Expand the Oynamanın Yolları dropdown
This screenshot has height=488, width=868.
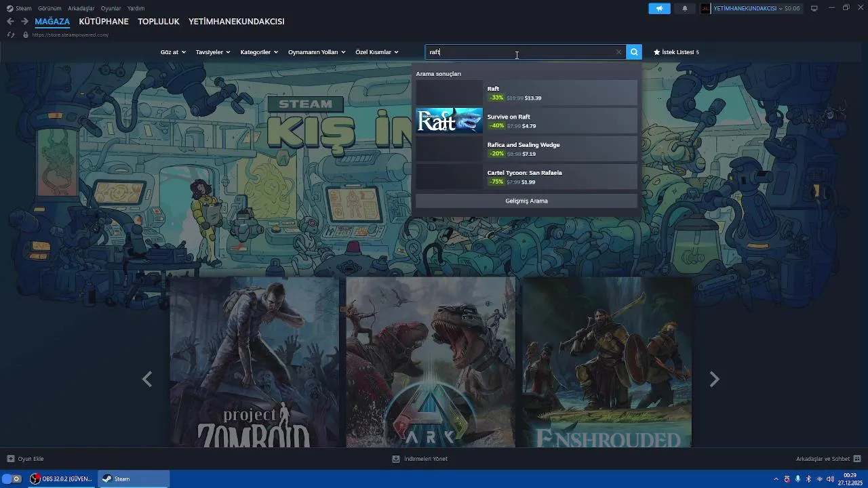pyautogui.click(x=317, y=52)
